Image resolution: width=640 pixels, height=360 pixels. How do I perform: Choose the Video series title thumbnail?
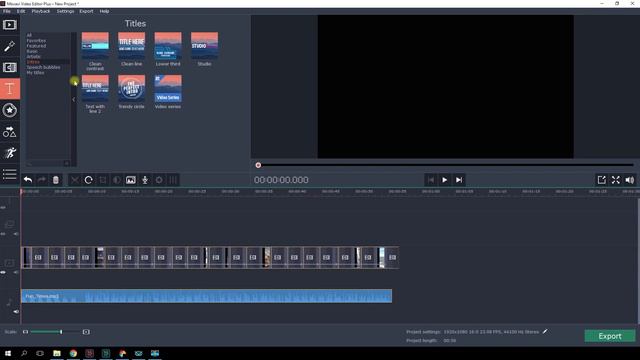(x=168, y=89)
